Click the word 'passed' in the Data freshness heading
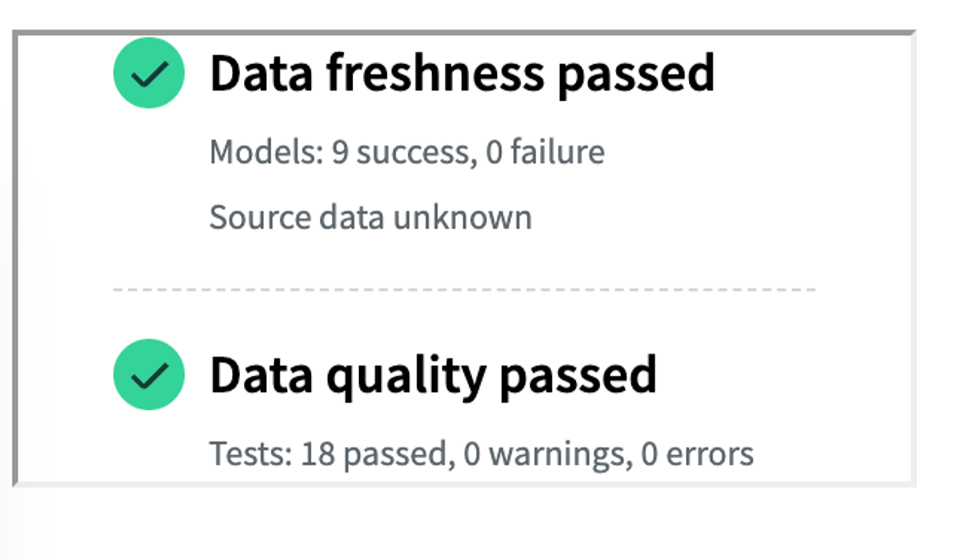The image size is (979, 560). [636, 73]
